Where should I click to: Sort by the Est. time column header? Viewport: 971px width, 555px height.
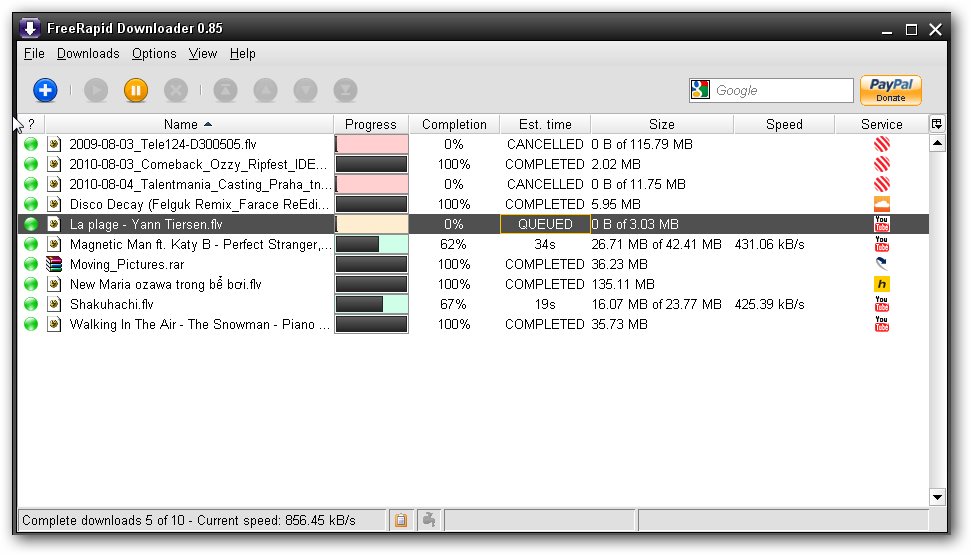click(545, 125)
